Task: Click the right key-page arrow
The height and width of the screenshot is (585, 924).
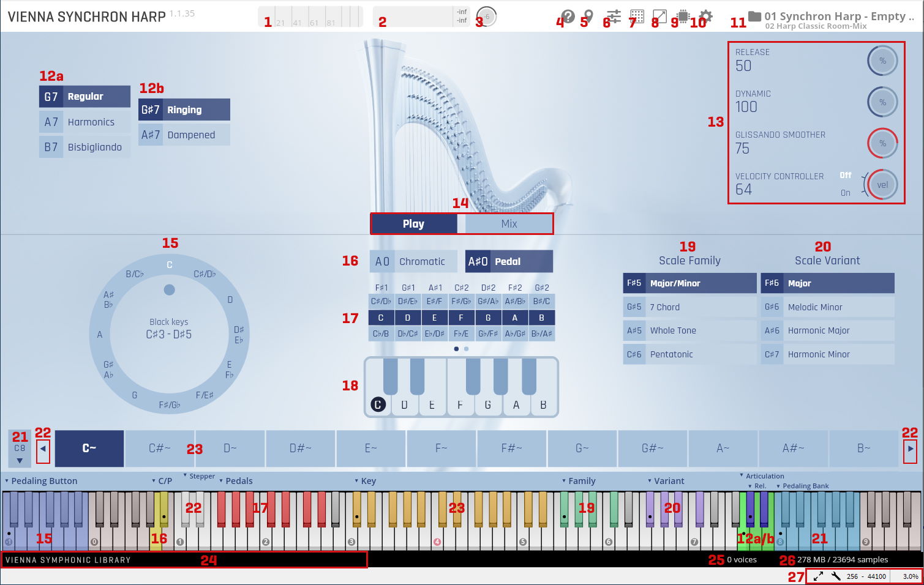Action: [911, 449]
